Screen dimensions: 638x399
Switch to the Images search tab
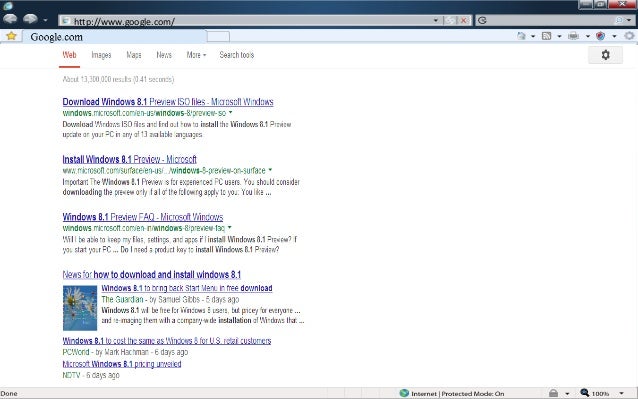point(101,55)
